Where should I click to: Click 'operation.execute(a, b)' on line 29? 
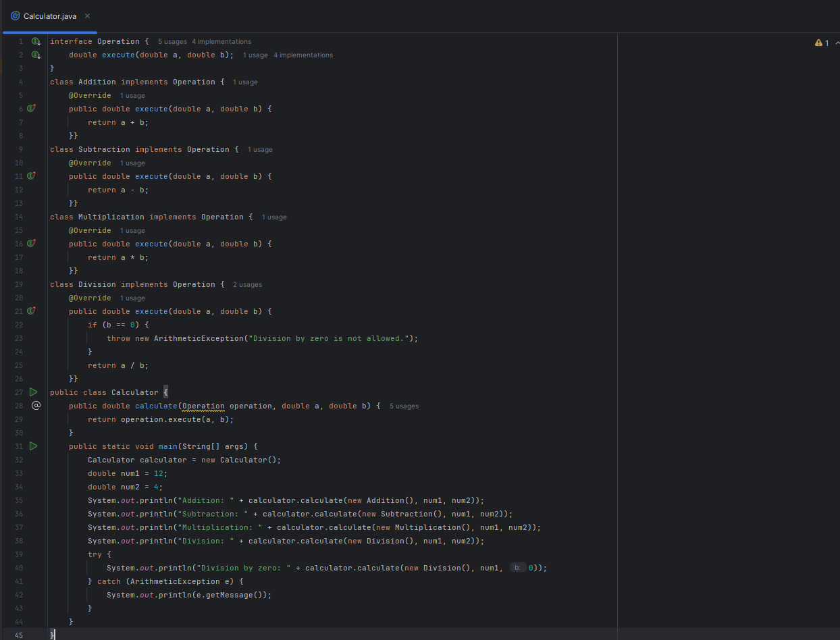tap(175, 419)
